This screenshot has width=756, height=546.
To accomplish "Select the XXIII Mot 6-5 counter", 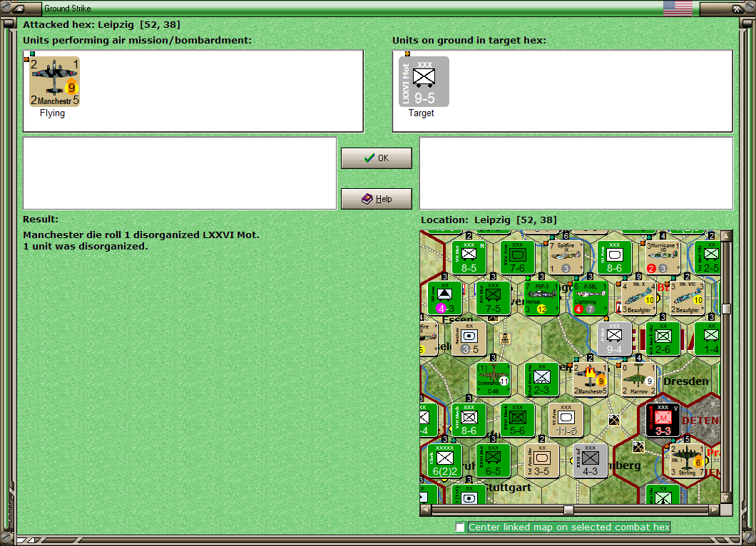I will (x=494, y=460).
